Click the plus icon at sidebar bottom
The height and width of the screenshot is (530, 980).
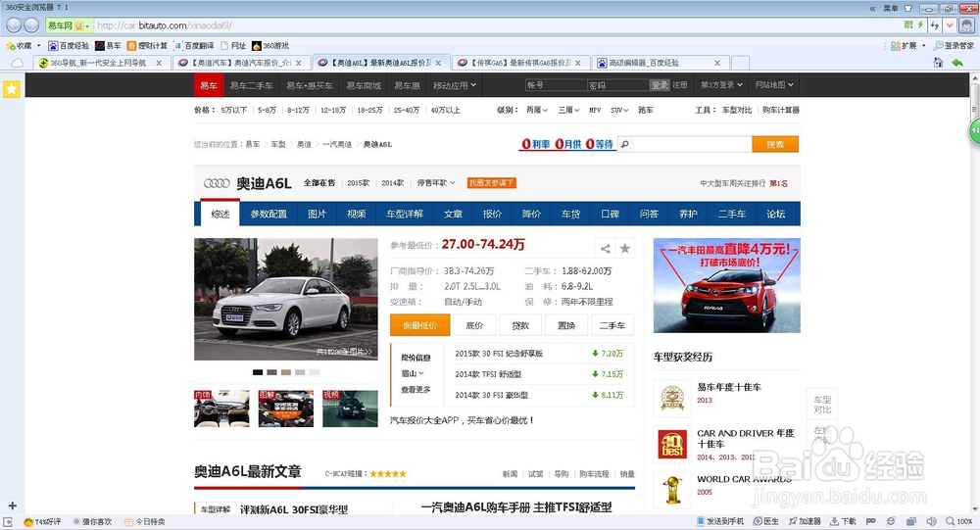click(x=12, y=506)
